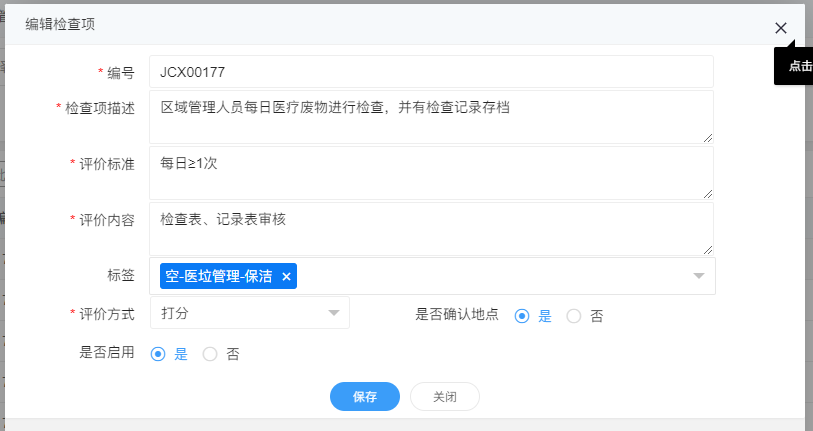Click the resize handle of 评价内容 textarea
Viewport: 813px width, 431px height.
708,249
